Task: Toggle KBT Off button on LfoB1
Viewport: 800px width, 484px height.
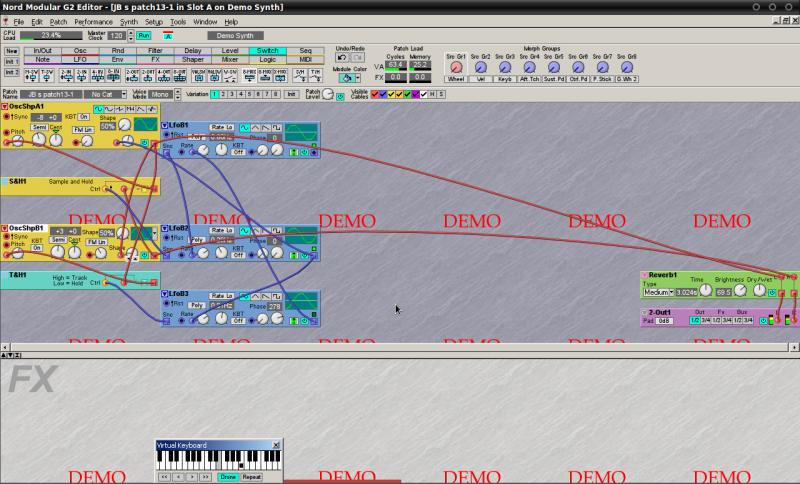Action: 238,152
